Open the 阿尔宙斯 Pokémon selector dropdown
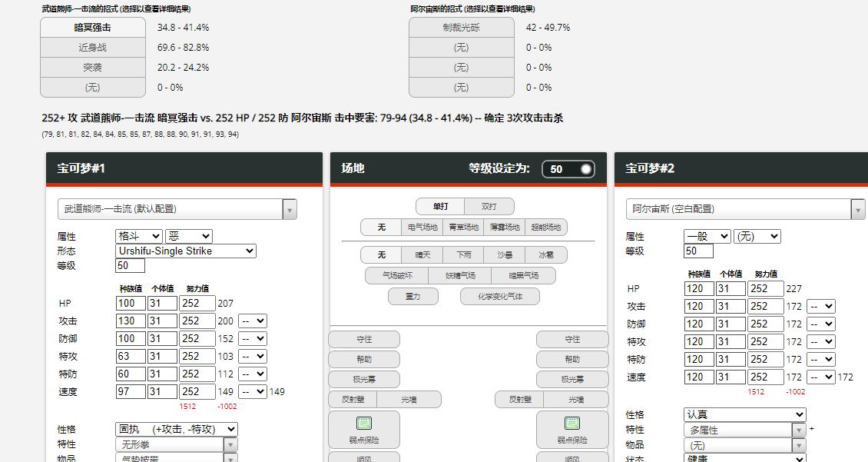868x462 pixels. (x=746, y=209)
